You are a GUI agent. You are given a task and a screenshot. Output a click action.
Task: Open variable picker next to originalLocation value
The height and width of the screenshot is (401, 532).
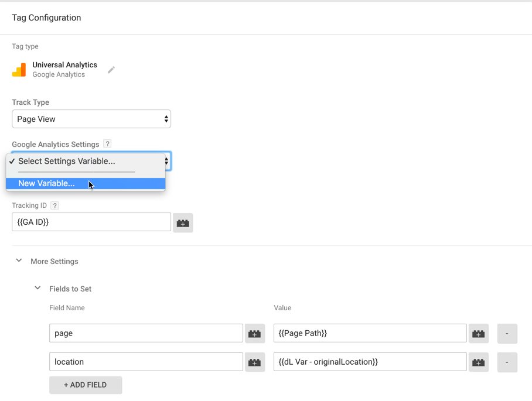479,362
